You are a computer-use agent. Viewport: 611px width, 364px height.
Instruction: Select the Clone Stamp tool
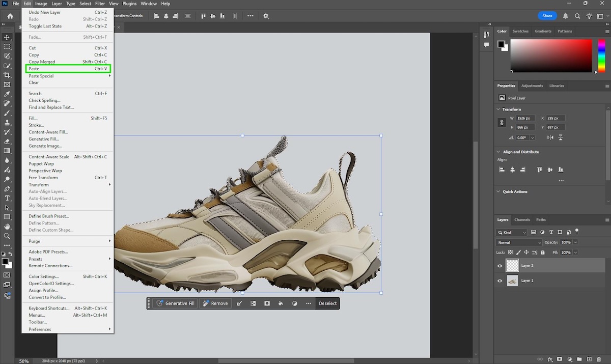(x=7, y=123)
